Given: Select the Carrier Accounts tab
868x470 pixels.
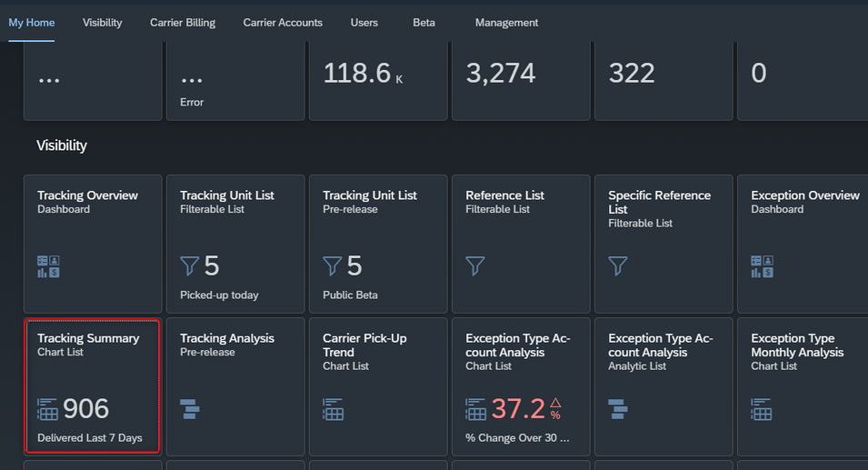Looking at the screenshot, I should click(x=283, y=23).
